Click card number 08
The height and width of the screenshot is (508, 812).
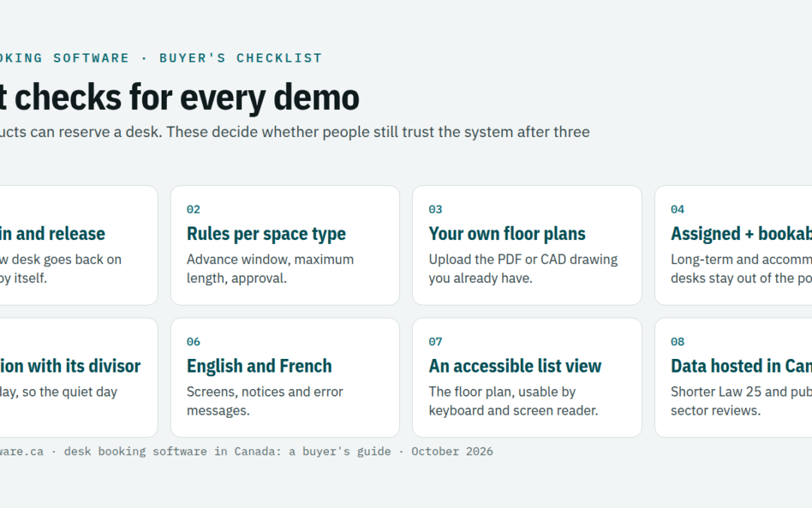click(x=677, y=342)
